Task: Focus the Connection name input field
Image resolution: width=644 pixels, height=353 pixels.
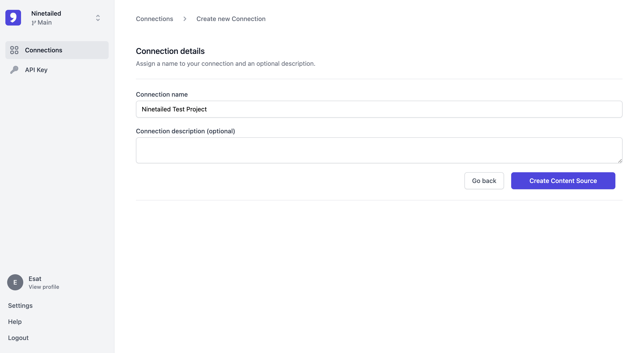Action: point(379,109)
